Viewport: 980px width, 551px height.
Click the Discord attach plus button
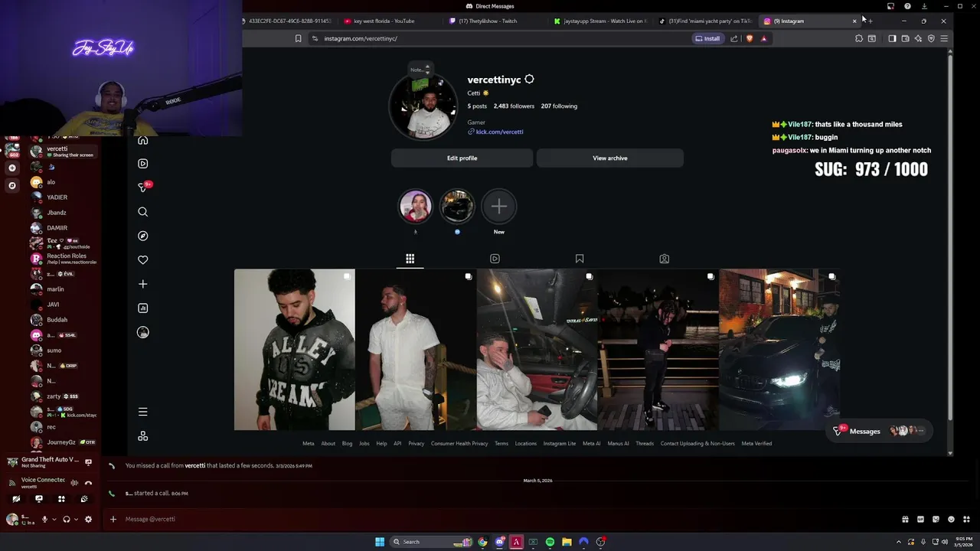pos(113,519)
